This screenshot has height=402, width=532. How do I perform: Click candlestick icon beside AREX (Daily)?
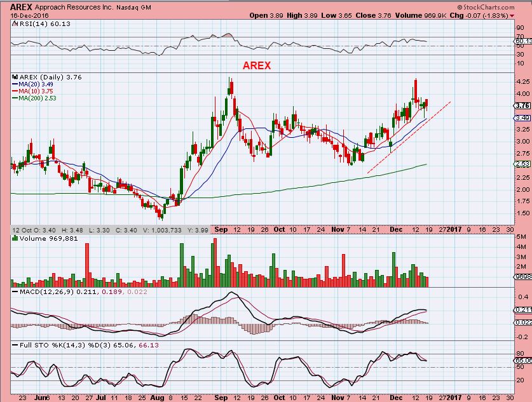(15, 77)
